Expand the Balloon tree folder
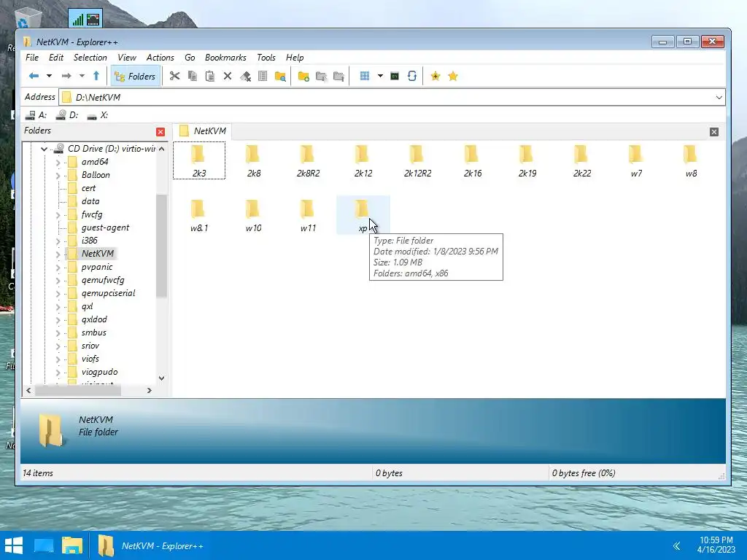The width and height of the screenshot is (747, 560). click(x=58, y=175)
